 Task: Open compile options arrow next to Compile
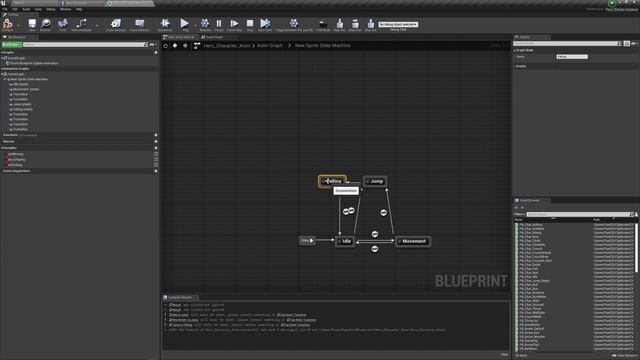(18, 26)
